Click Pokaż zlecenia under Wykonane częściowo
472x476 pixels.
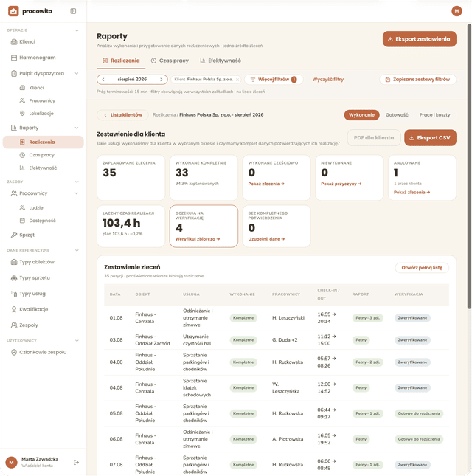point(266,184)
